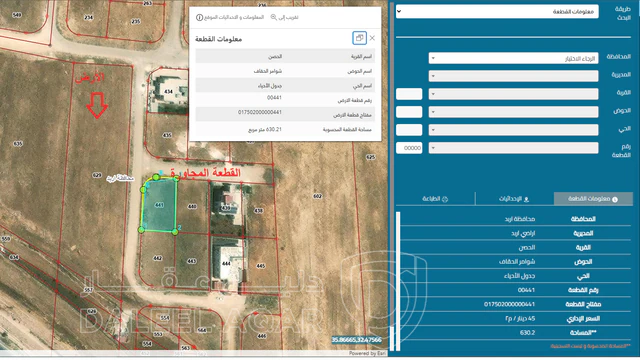This screenshot has height=360, width=640.
Task: Click the side panel رقم القطعة value 00441
Action: click(526, 290)
